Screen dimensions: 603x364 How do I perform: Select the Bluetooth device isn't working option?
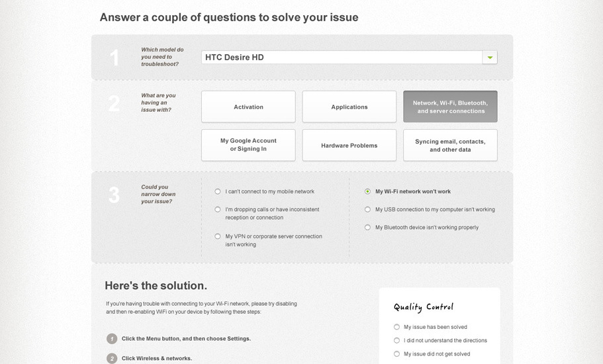(x=367, y=228)
